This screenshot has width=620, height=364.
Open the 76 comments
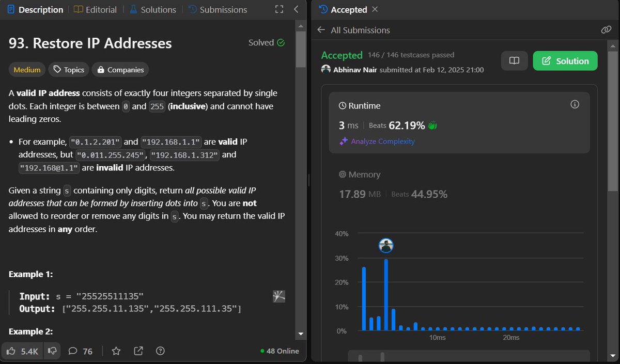point(81,351)
